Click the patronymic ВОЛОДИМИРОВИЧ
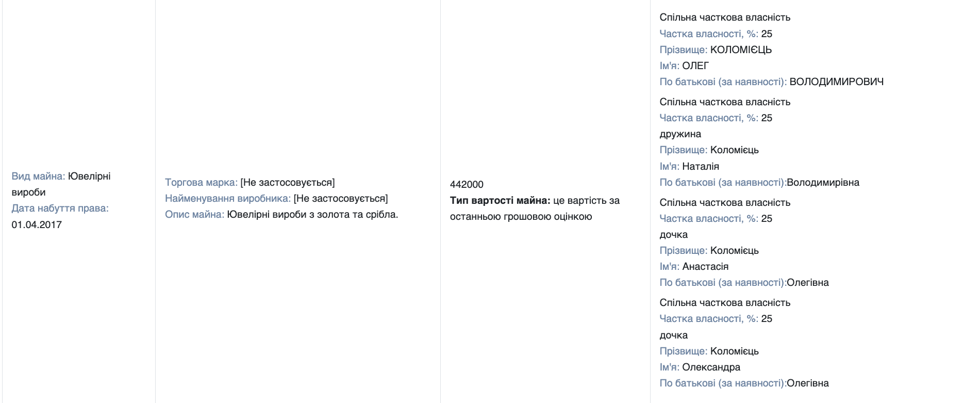The width and height of the screenshot is (980, 403). click(x=836, y=82)
